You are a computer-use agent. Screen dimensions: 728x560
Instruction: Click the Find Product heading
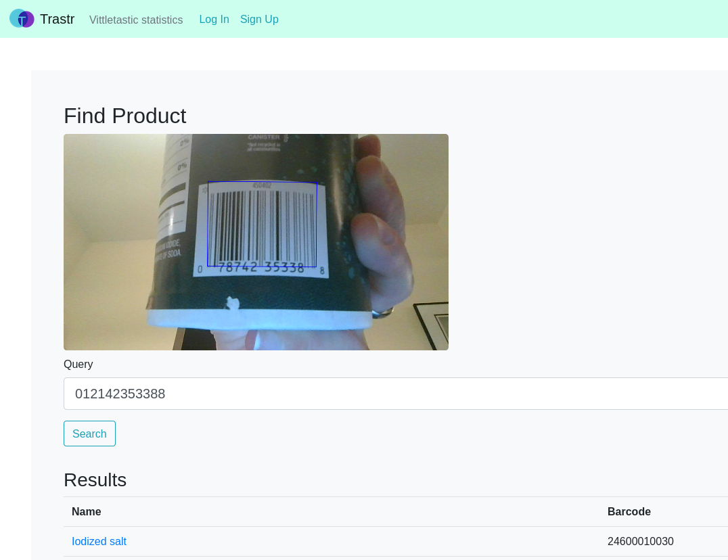click(x=125, y=116)
